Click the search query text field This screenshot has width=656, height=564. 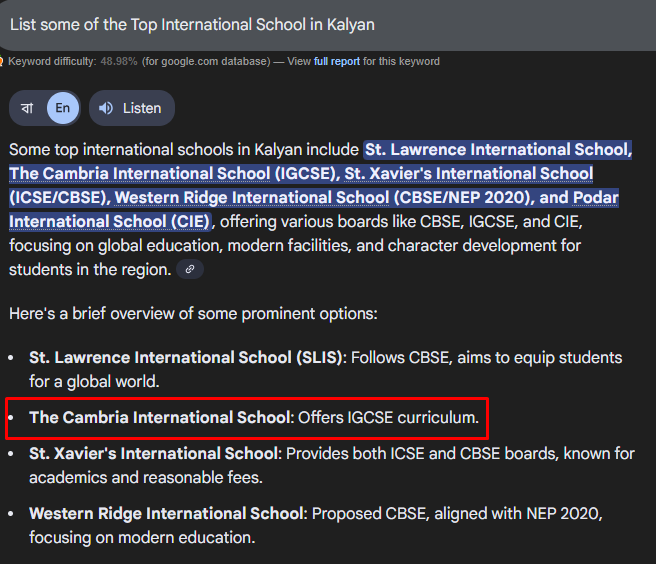328,25
